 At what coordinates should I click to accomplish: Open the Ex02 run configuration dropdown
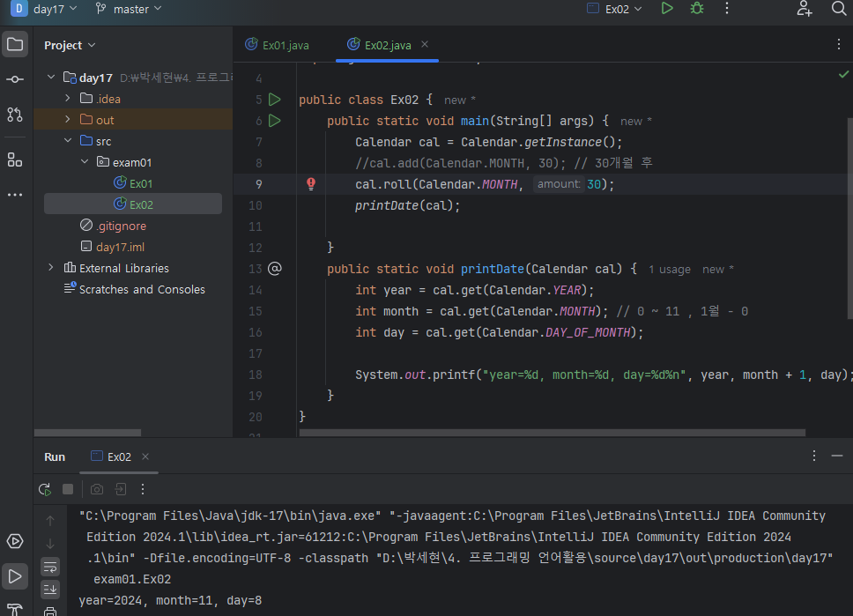coord(615,9)
